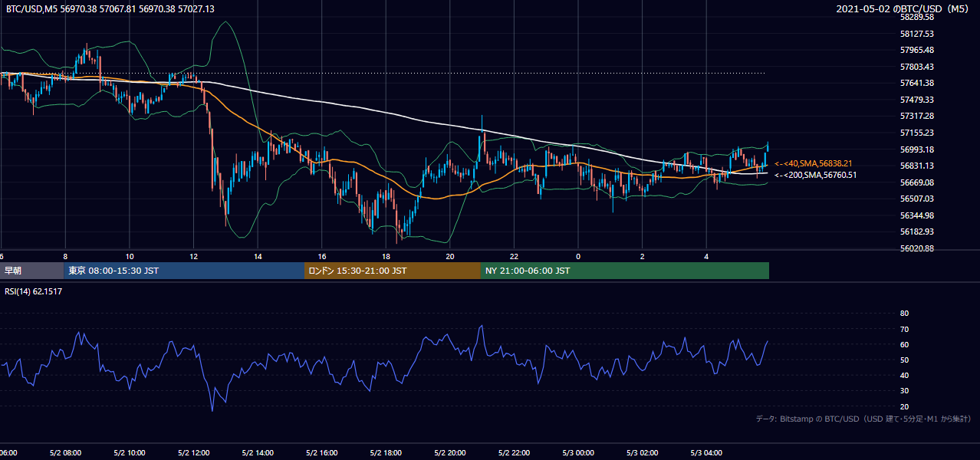Screen dimensions: 980x460
Task: Click the <-<40,SMA,56838.21 orange label
Action: click(x=814, y=163)
